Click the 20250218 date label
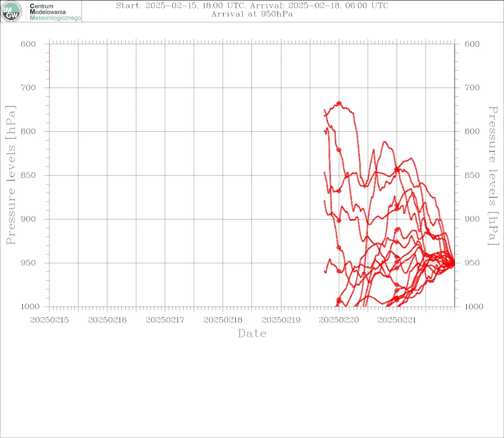The image size is (504, 438). [223, 320]
